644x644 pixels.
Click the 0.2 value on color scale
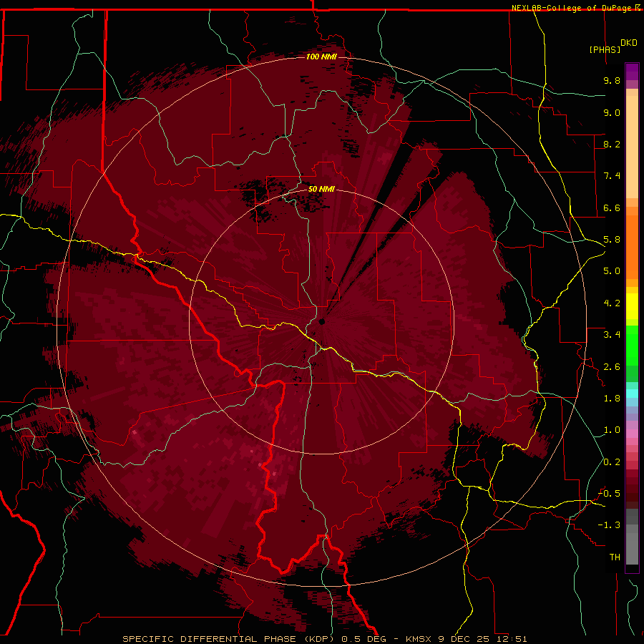(612, 462)
